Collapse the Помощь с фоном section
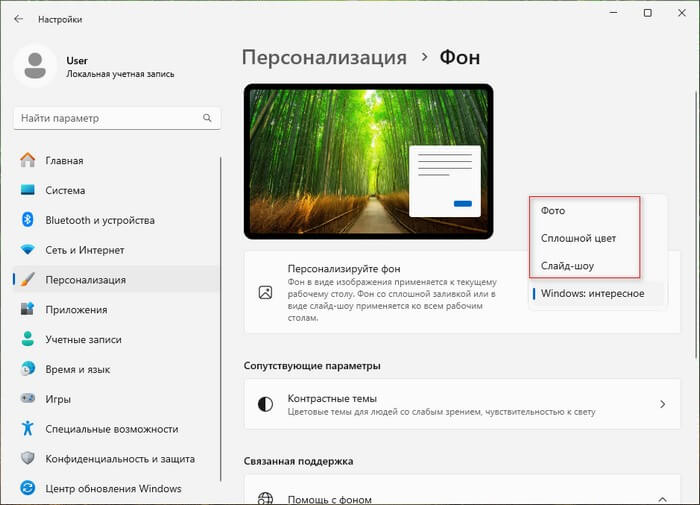The image size is (700, 505). click(662, 499)
